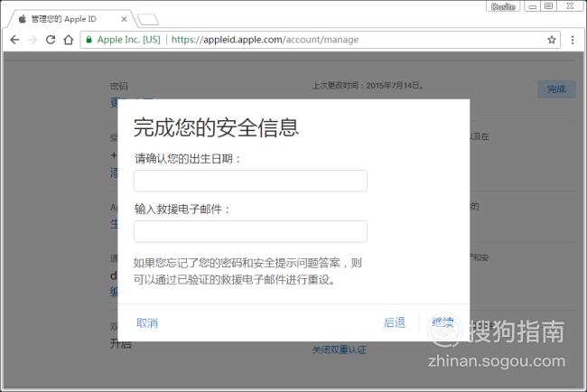Click the 继续 continue button
The height and width of the screenshot is (392, 587).
tap(443, 322)
